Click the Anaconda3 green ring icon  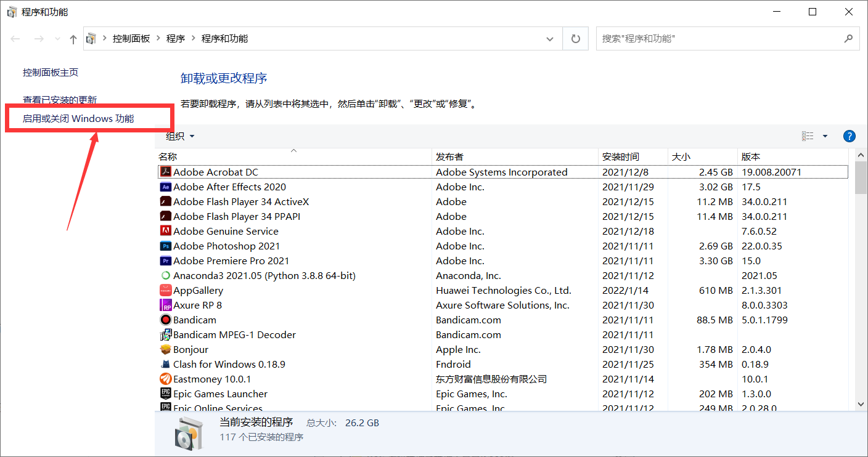click(x=165, y=275)
